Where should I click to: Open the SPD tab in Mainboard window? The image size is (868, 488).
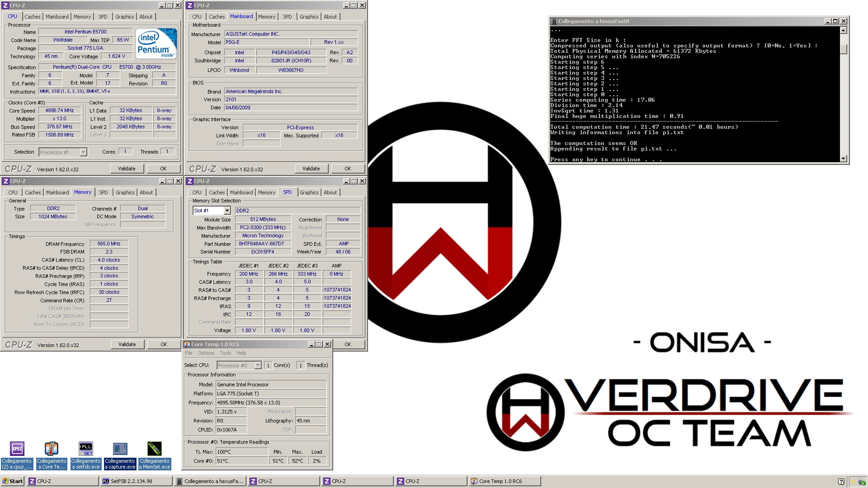[x=288, y=17]
